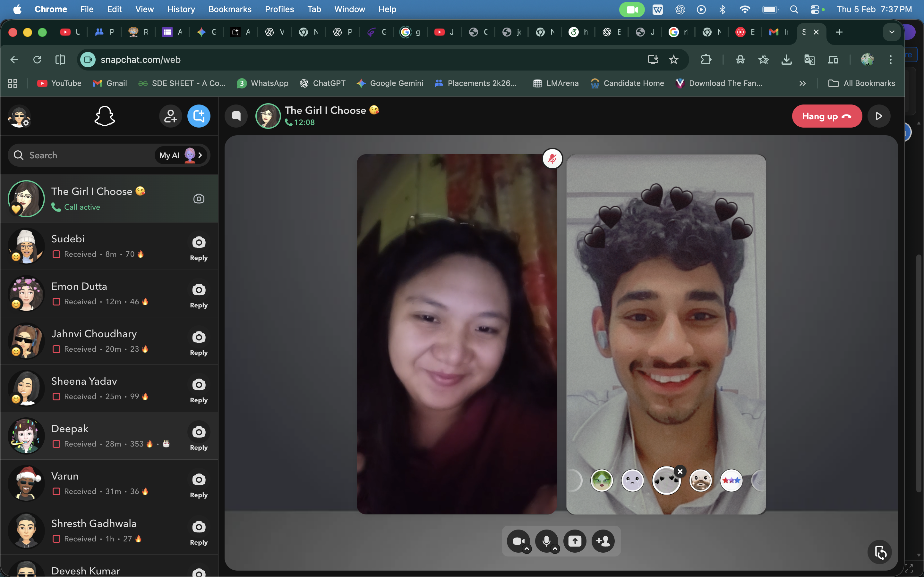Click screen share button in call controls
The image size is (924, 577).
point(575,541)
